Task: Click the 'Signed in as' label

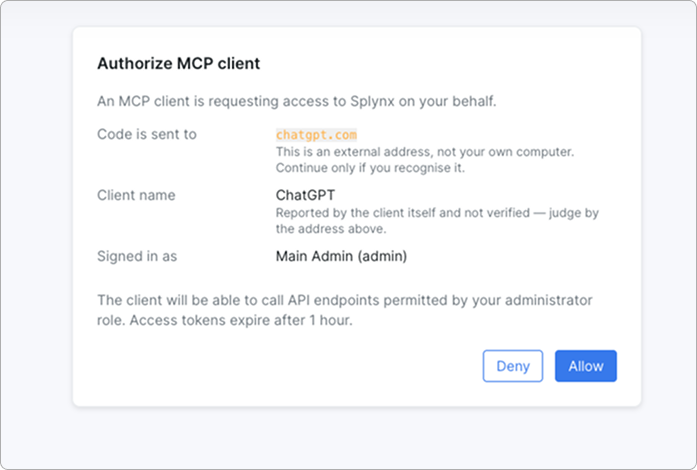Action: tap(137, 256)
